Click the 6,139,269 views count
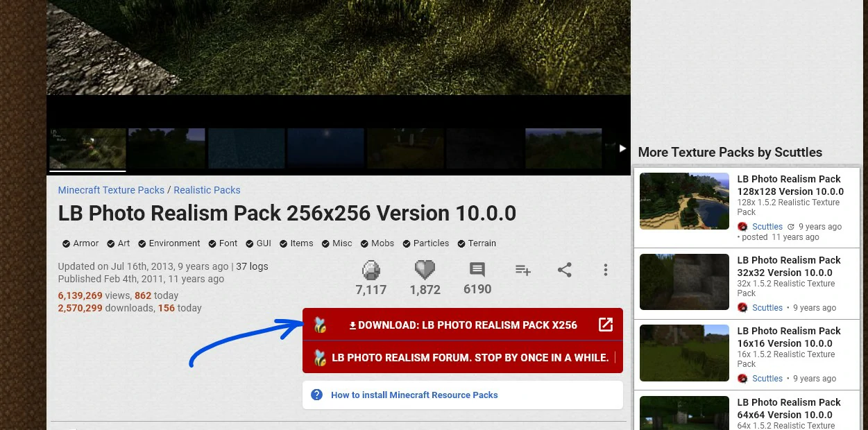Viewport: 868px width, 430px height. tap(80, 295)
